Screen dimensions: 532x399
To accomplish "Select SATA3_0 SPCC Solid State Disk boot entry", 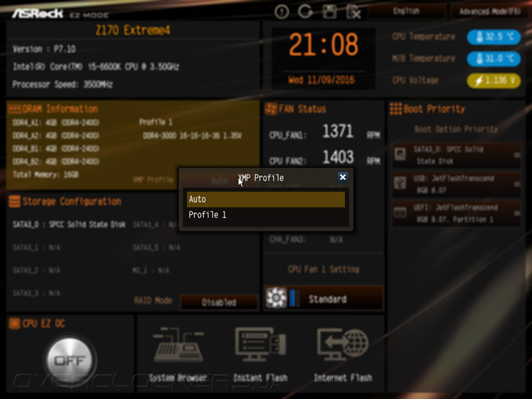I will tap(457, 155).
